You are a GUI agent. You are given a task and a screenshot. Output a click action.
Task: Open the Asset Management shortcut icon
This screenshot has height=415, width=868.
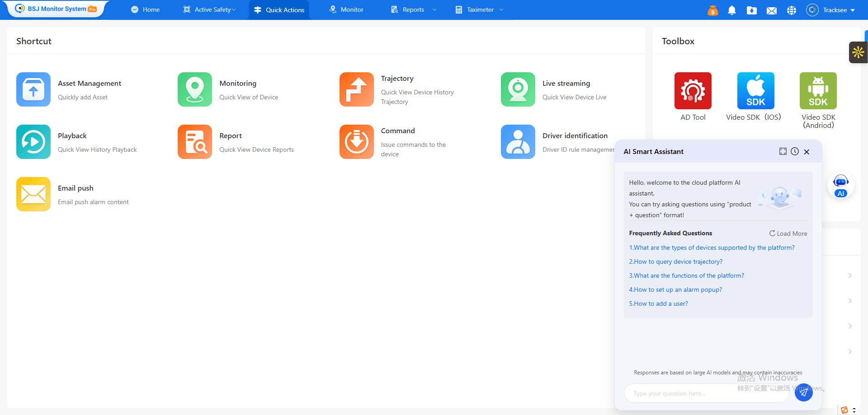click(33, 89)
